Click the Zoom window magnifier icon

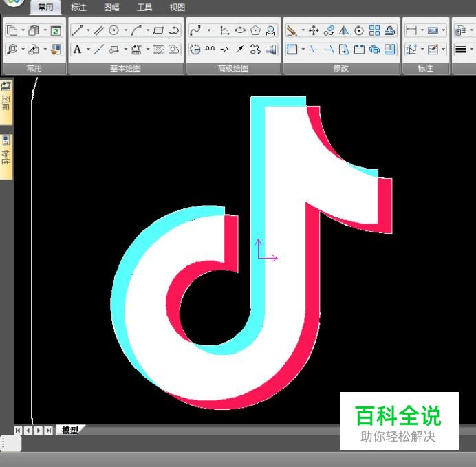(x=12, y=49)
